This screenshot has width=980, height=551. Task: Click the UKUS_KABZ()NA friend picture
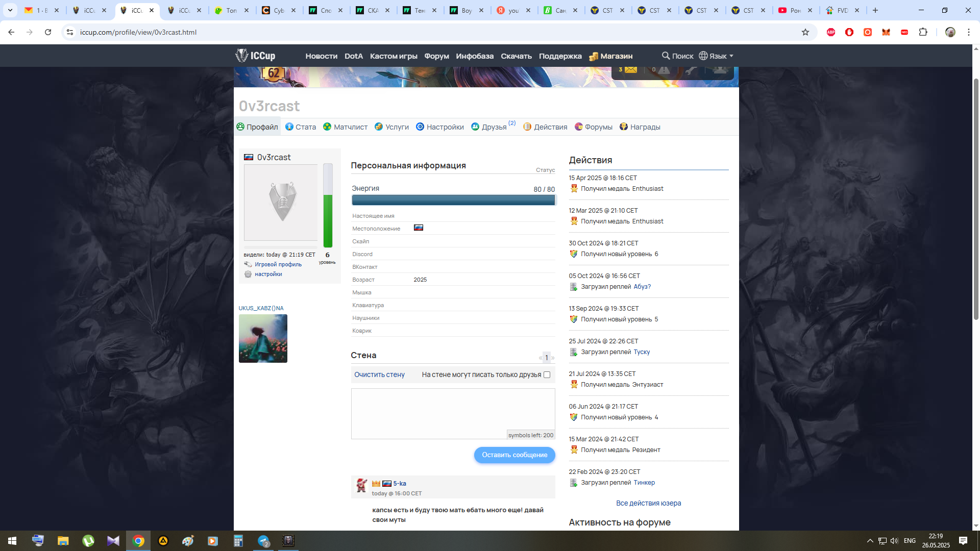(x=263, y=338)
